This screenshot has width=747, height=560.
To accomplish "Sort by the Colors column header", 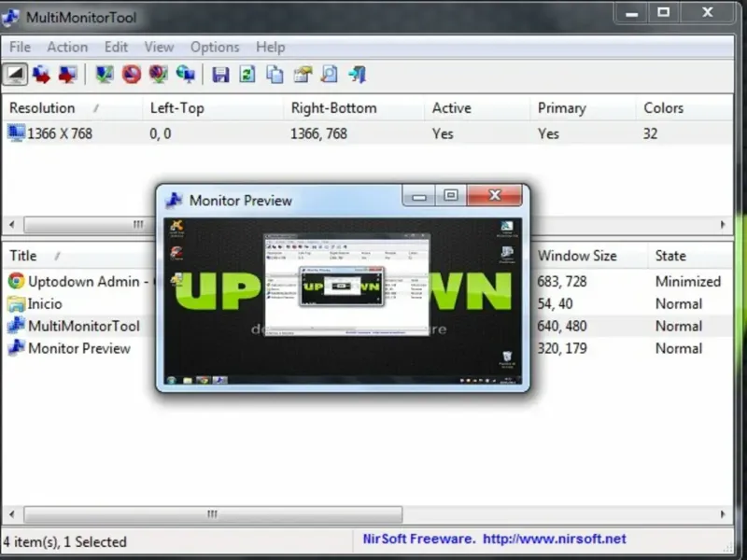I will pos(684,108).
